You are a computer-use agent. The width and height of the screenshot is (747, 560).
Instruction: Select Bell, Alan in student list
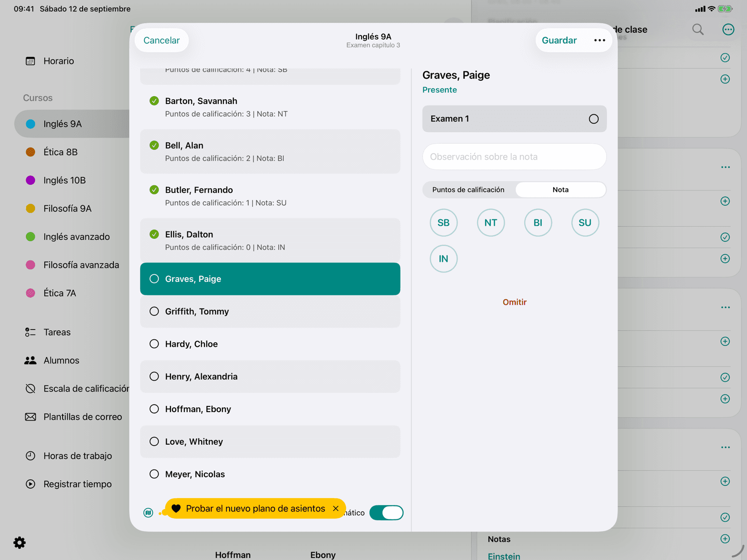point(270,152)
